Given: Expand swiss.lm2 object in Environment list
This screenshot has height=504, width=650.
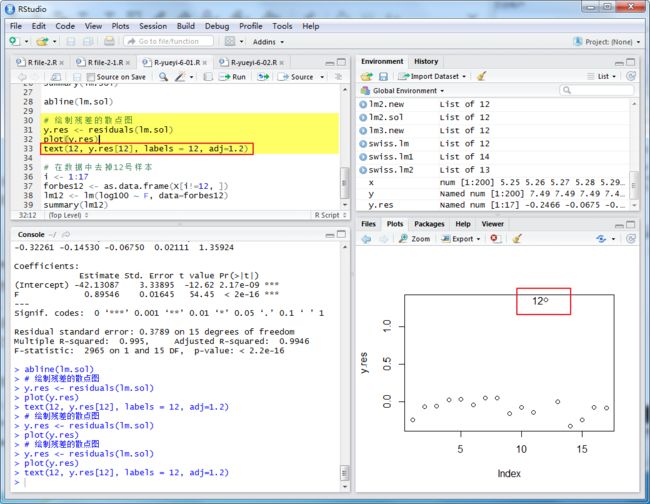Looking at the screenshot, I should (363, 170).
